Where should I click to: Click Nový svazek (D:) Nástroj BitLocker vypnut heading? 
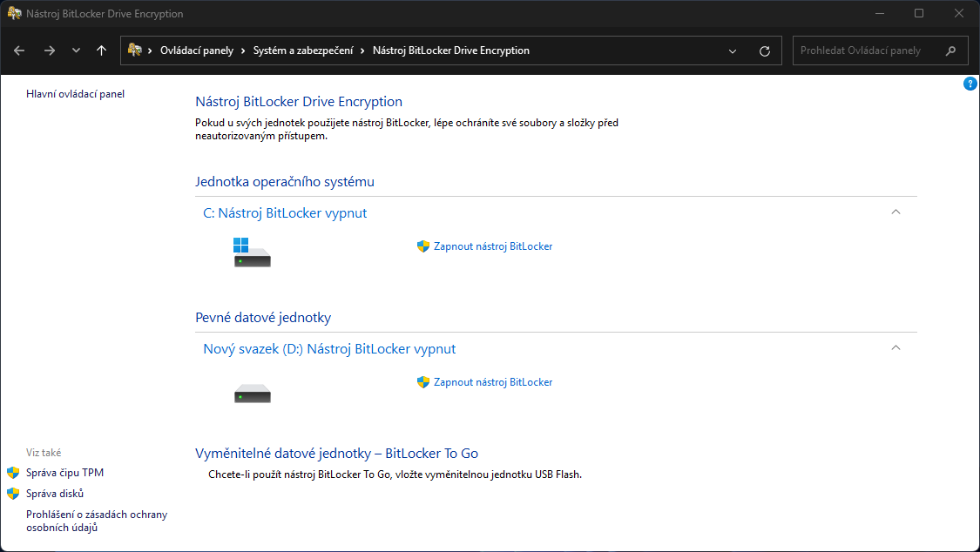[329, 348]
